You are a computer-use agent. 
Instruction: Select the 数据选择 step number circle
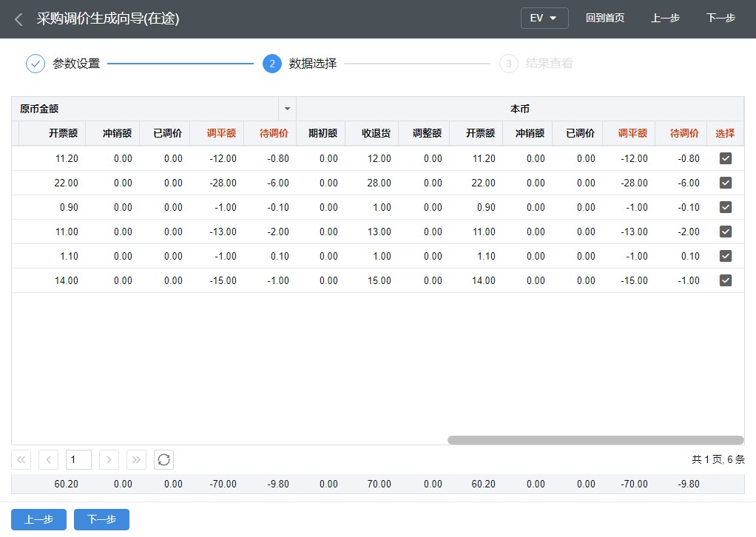click(x=272, y=64)
